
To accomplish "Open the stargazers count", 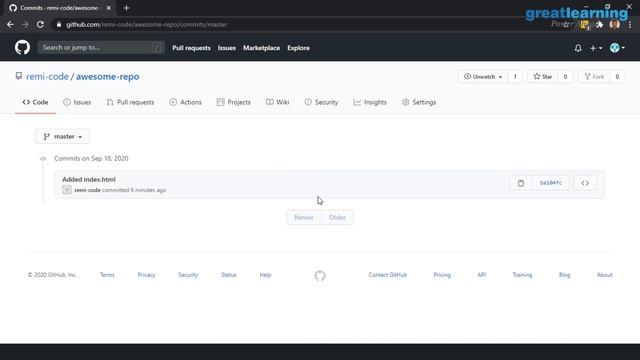I will (x=565, y=76).
